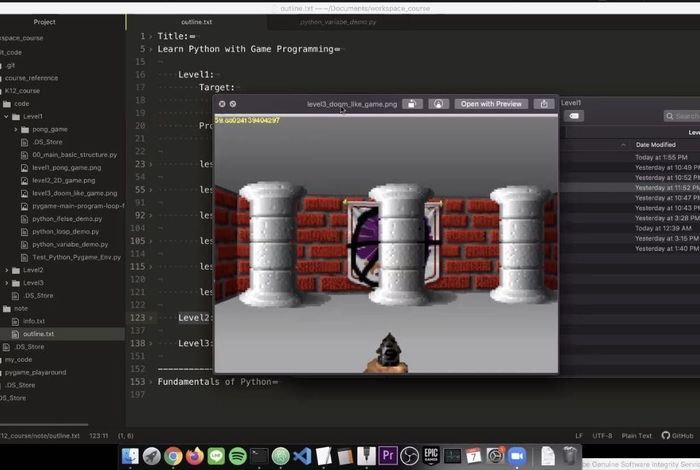Open Activity Monitor icon in dock
Viewport: 700px width, 470px height.
[x=452, y=456]
